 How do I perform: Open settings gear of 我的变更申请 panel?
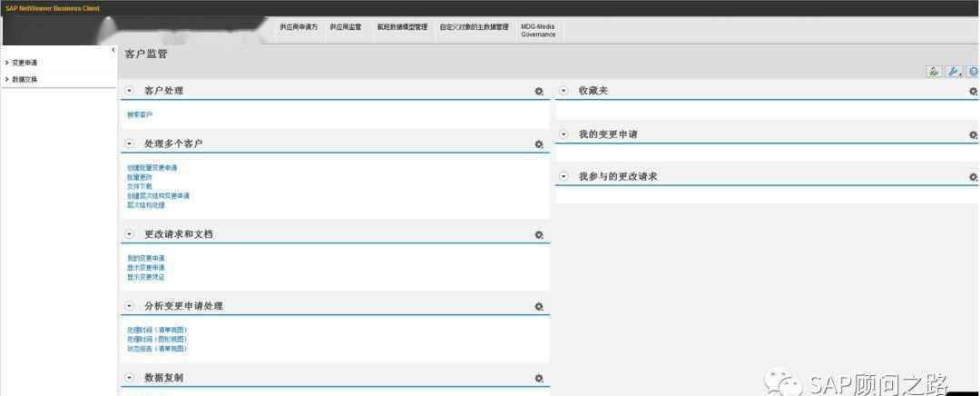pyautogui.click(x=973, y=135)
